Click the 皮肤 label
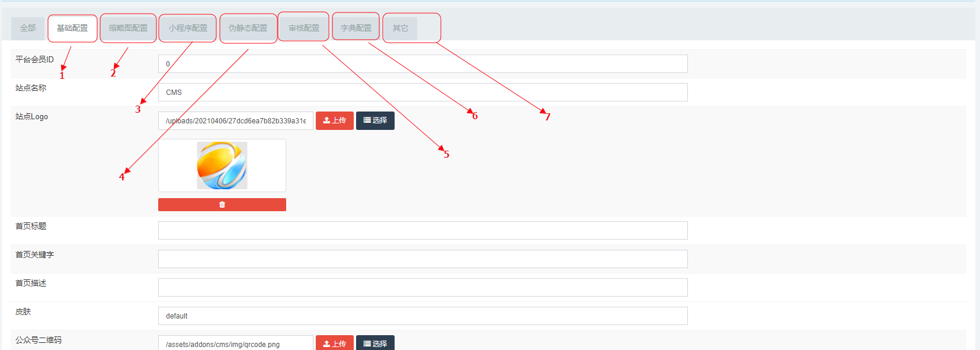 pyautogui.click(x=23, y=311)
